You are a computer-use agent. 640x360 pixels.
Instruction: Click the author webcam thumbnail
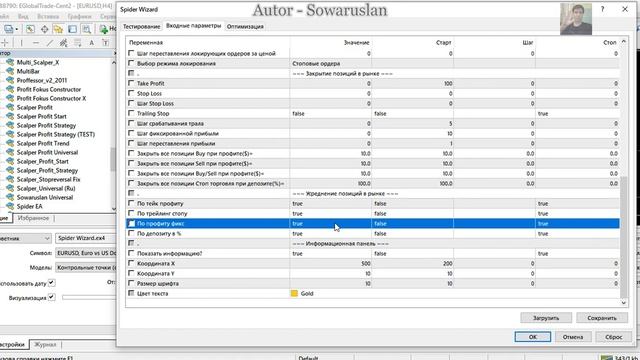pos(576,19)
